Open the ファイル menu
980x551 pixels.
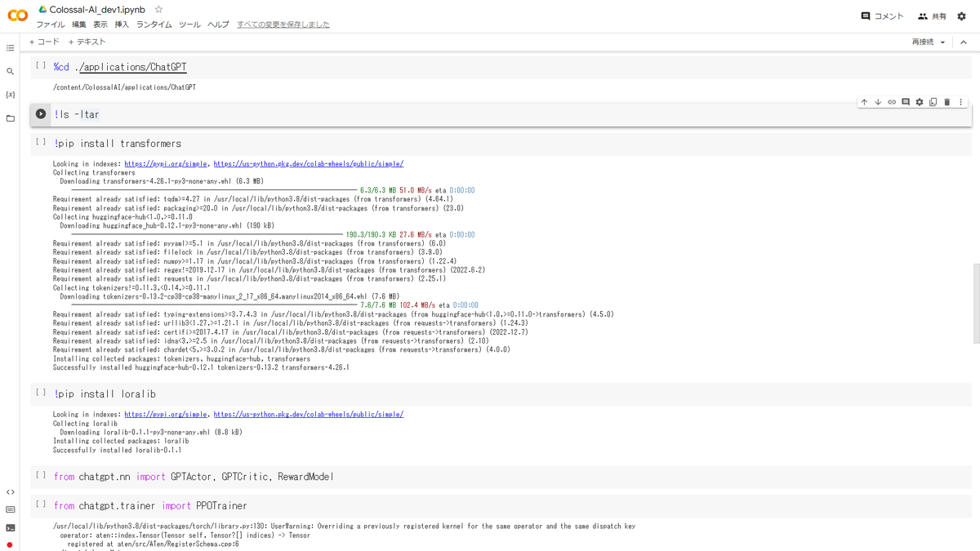pos(51,24)
